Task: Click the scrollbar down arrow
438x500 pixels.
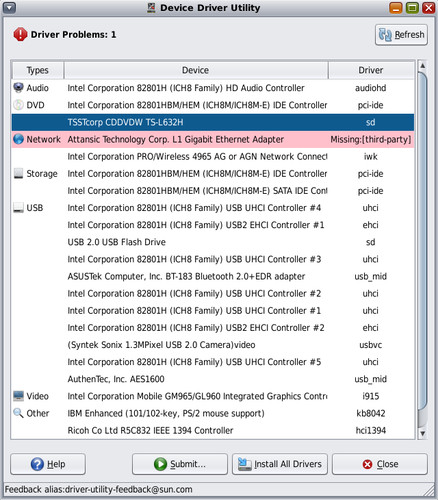Action: (422, 433)
